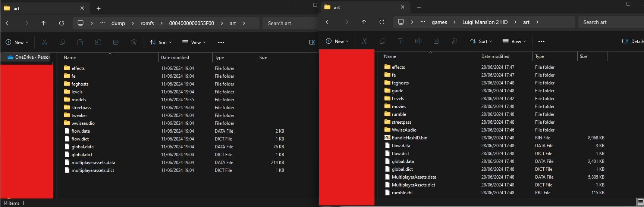644x207 pixels.
Task: Open models folder in left window
Action: [x=79, y=100]
